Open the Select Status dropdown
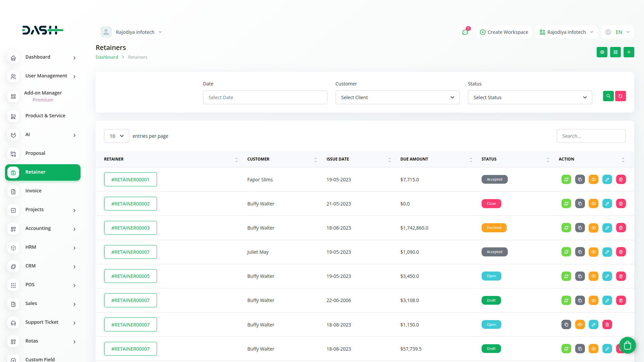Image resolution: width=644 pixels, height=362 pixels. point(530,98)
